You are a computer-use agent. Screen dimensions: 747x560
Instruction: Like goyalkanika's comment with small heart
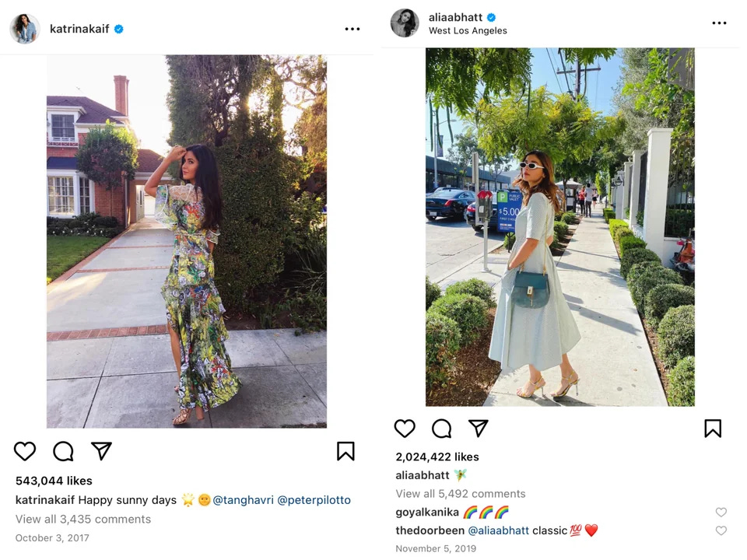(x=721, y=512)
